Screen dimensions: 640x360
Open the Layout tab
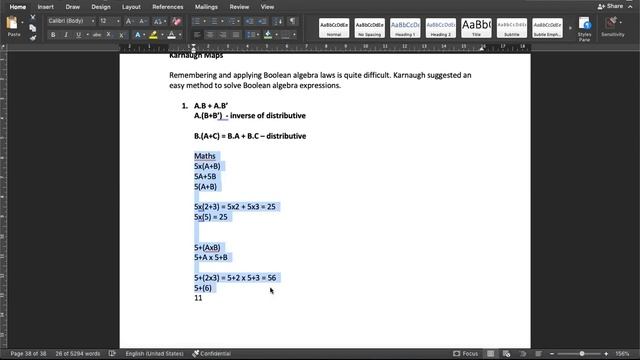131,7
